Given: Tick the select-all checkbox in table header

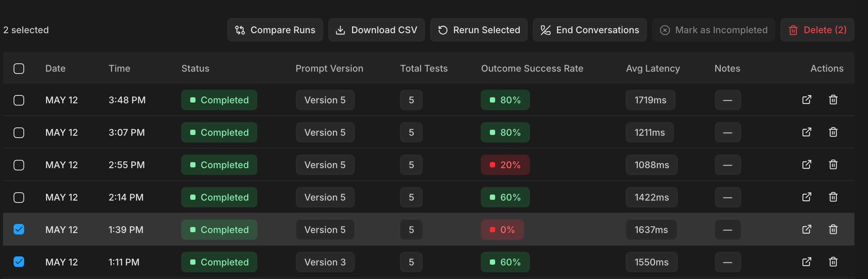Looking at the screenshot, I should pos(19,69).
